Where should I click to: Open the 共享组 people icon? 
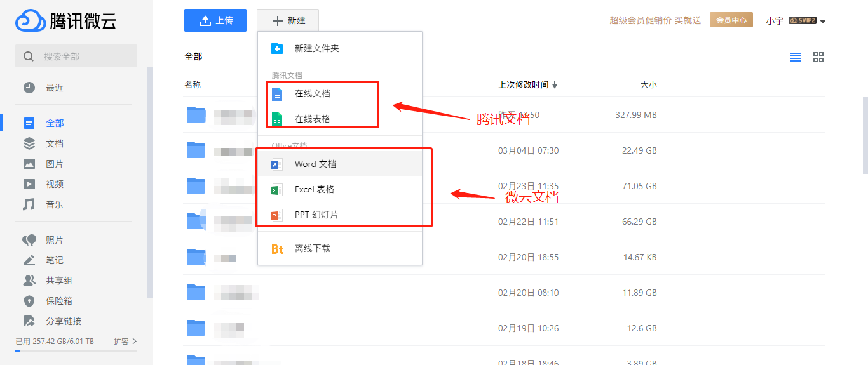[x=29, y=281]
